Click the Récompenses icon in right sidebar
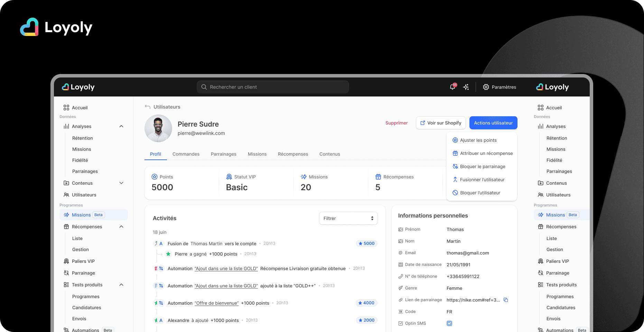 [x=541, y=227]
